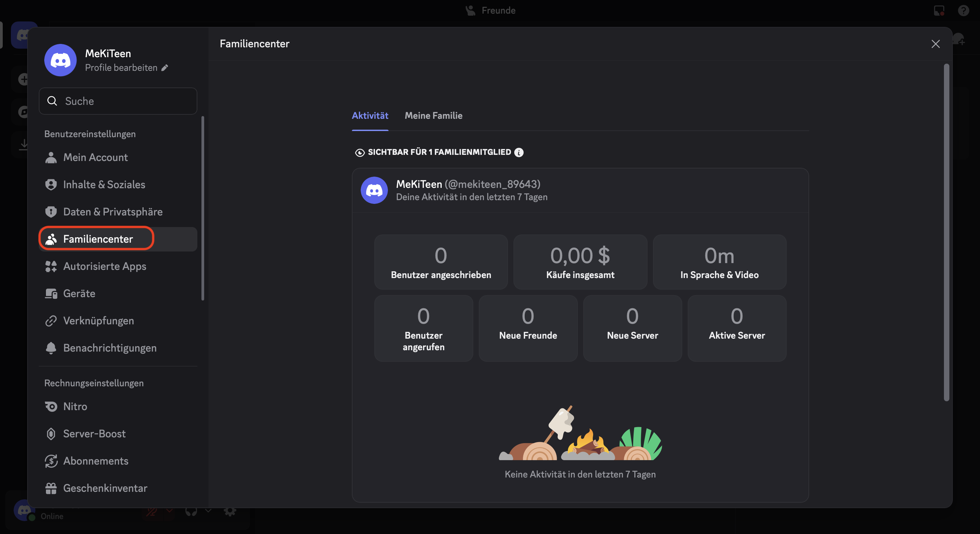Open Abonnements billing page
The width and height of the screenshot is (980, 534).
[96, 461]
